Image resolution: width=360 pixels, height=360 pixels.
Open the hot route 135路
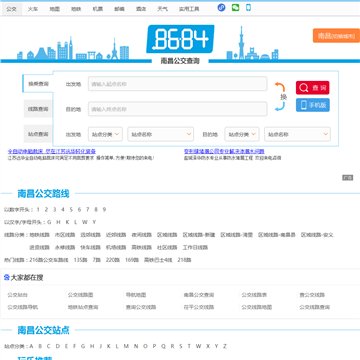click(80, 260)
